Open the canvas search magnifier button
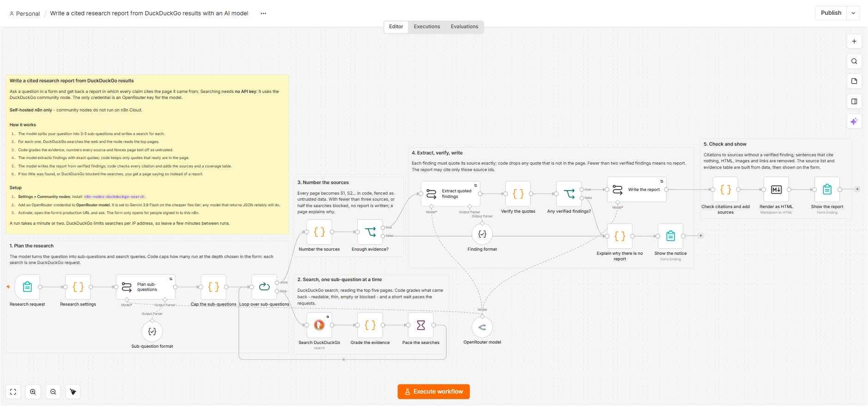The height and width of the screenshot is (406, 868). click(854, 61)
